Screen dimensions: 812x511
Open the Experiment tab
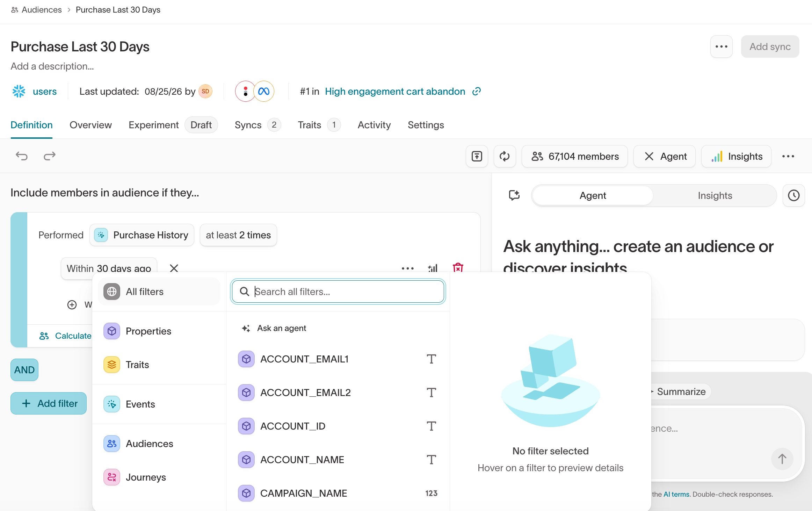coord(173,125)
